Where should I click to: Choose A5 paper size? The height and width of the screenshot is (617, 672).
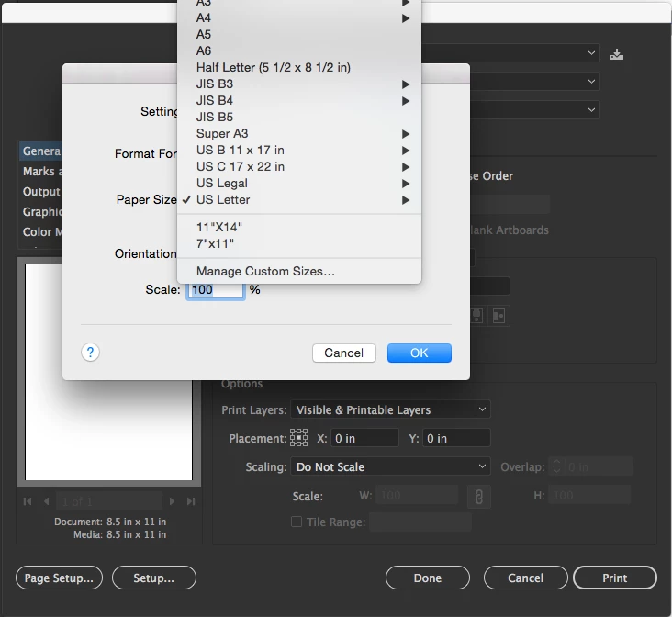click(x=299, y=34)
